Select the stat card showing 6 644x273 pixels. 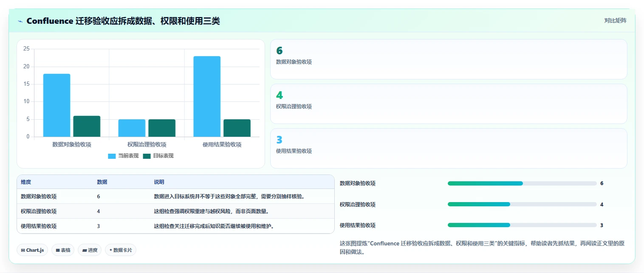(449, 59)
